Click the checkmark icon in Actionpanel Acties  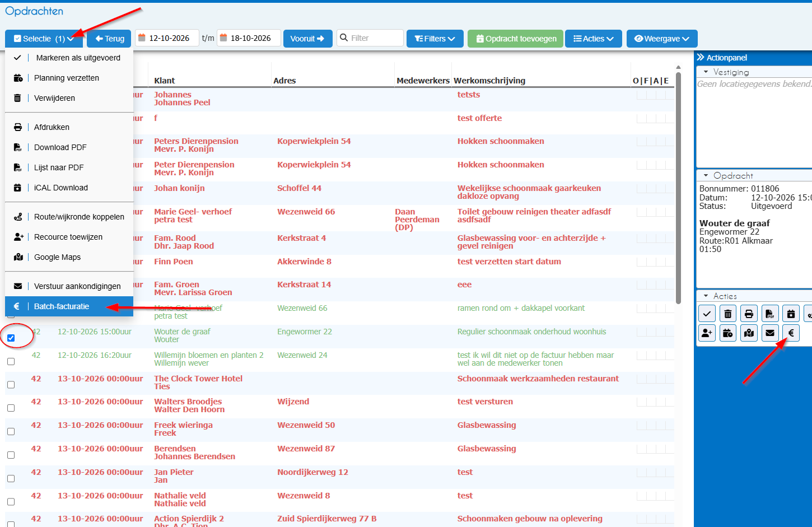707,314
